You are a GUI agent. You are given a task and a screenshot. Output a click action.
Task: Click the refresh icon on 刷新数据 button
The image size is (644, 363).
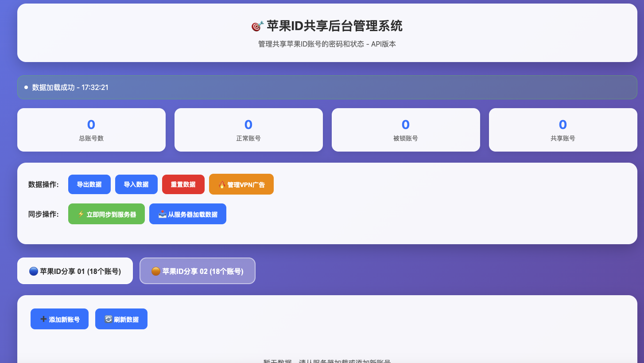108,319
